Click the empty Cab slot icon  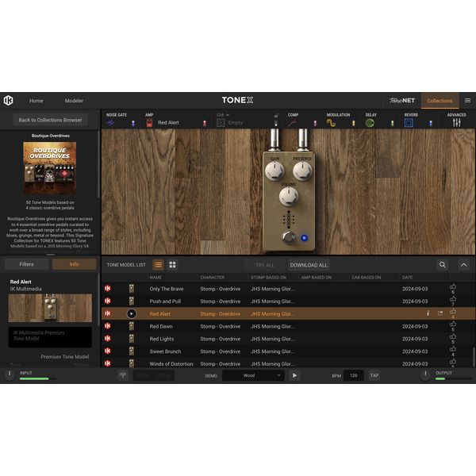(221, 123)
